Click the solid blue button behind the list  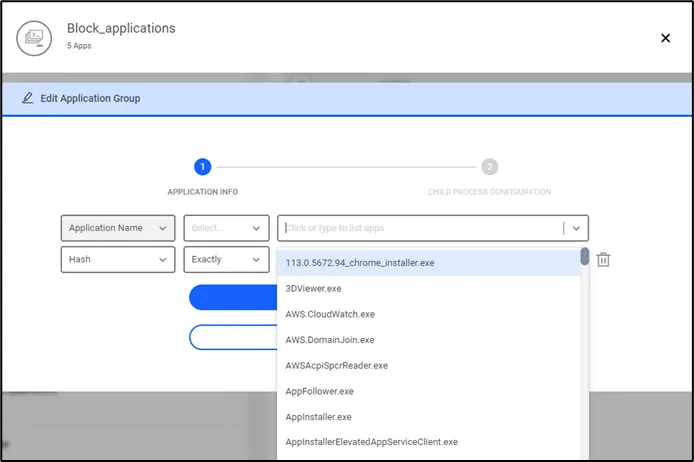[x=233, y=297]
